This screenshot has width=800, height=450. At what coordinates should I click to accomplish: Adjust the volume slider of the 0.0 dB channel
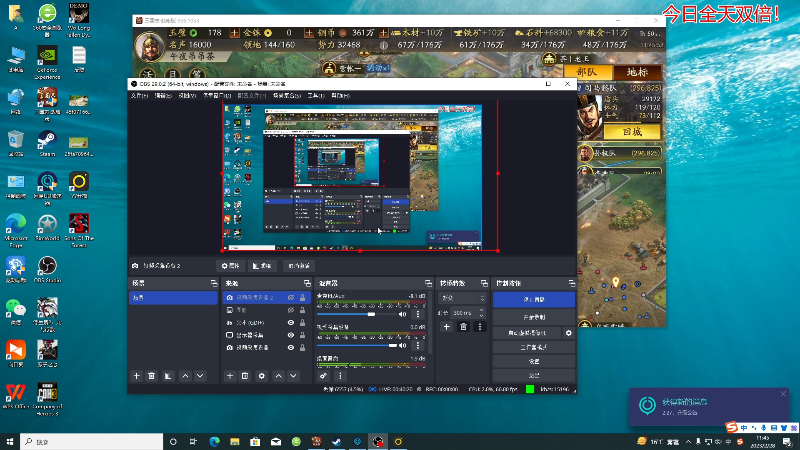(357, 345)
